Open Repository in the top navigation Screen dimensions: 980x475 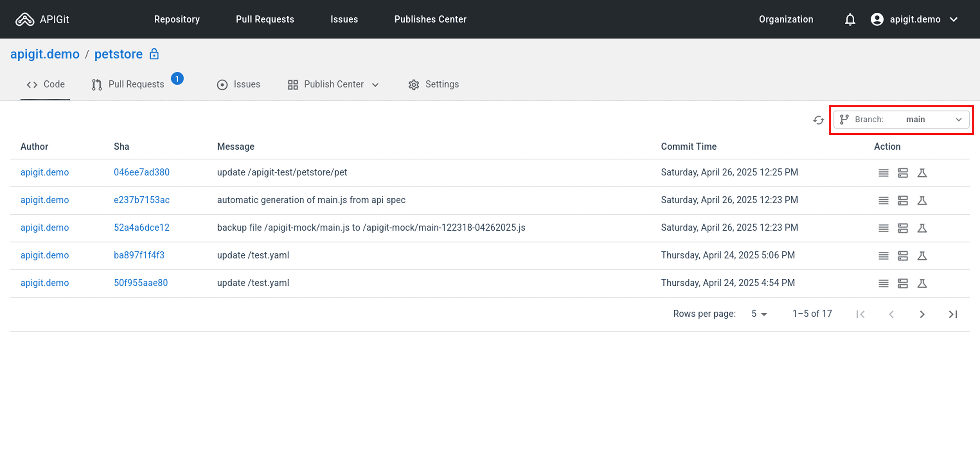click(x=177, y=19)
